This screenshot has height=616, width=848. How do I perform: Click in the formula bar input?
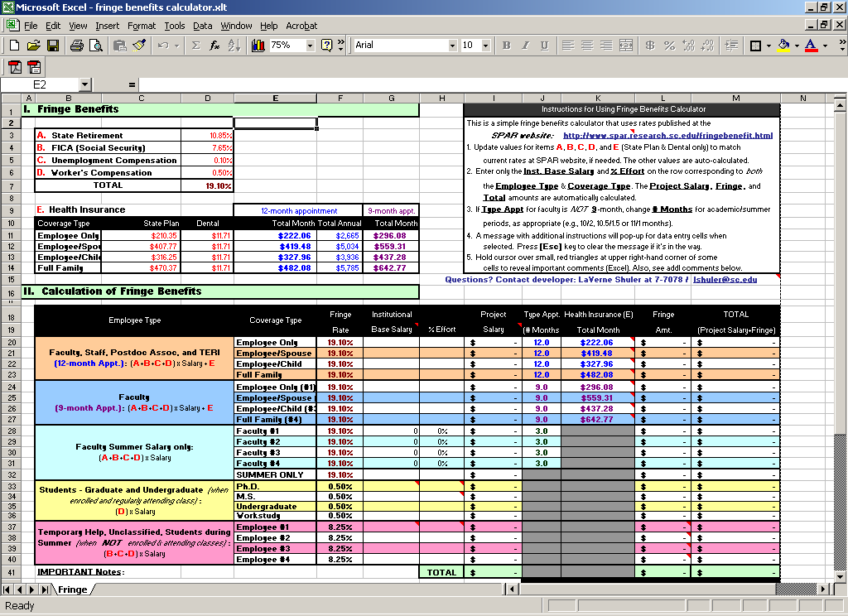pyautogui.click(x=492, y=85)
